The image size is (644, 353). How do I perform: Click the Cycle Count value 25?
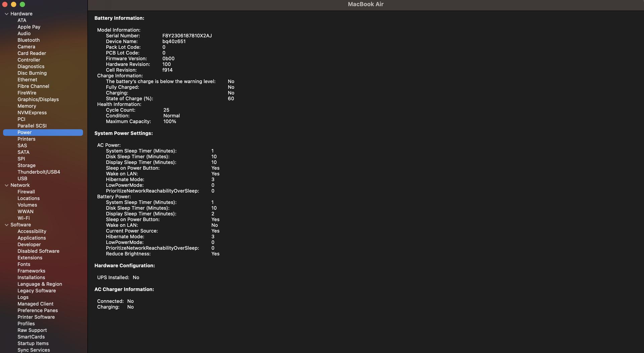tap(166, 110)
